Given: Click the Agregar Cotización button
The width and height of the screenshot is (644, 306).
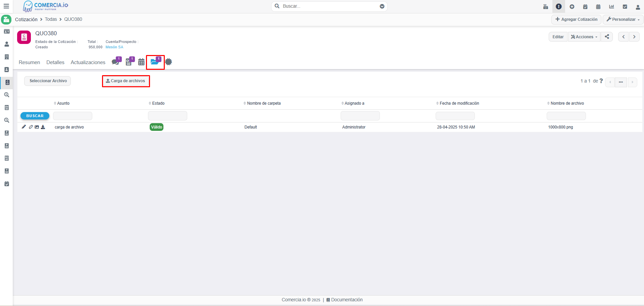Looking at the screenshot, I should [x=576, y=19].
